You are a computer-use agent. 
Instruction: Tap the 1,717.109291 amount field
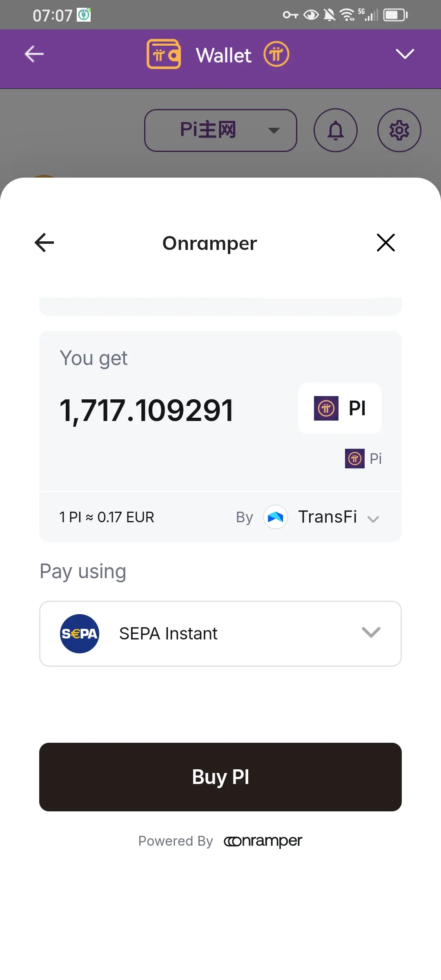pyautogui.click(x=147, y=410)
